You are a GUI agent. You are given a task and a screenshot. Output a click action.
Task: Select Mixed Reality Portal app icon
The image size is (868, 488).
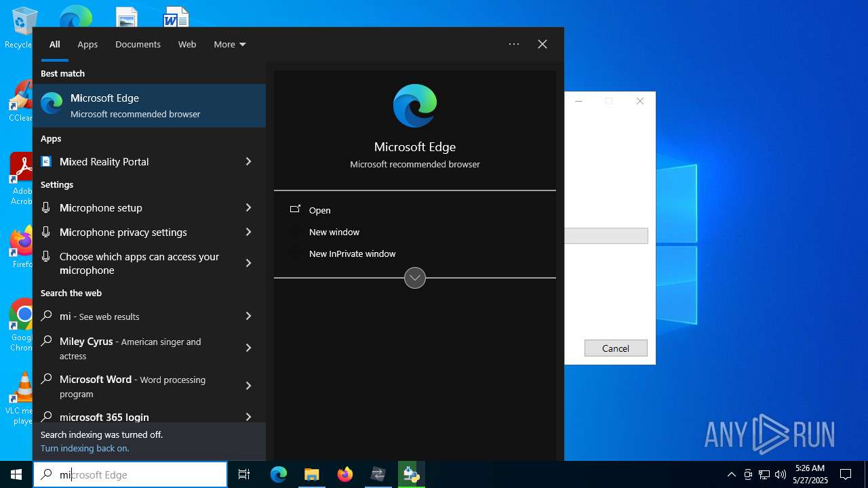tap(46, 161)
